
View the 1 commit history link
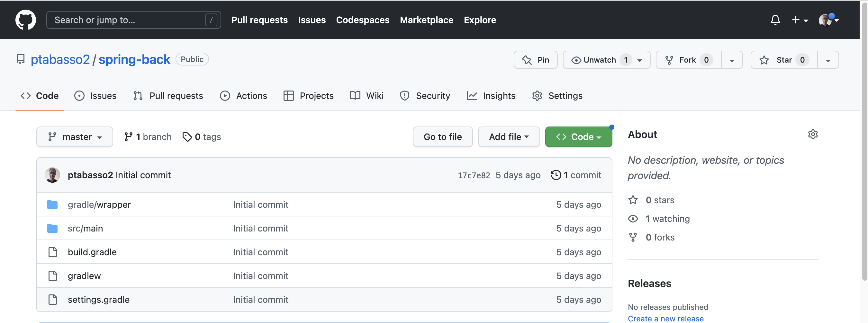pyautogui.click(x=576, y=175)
